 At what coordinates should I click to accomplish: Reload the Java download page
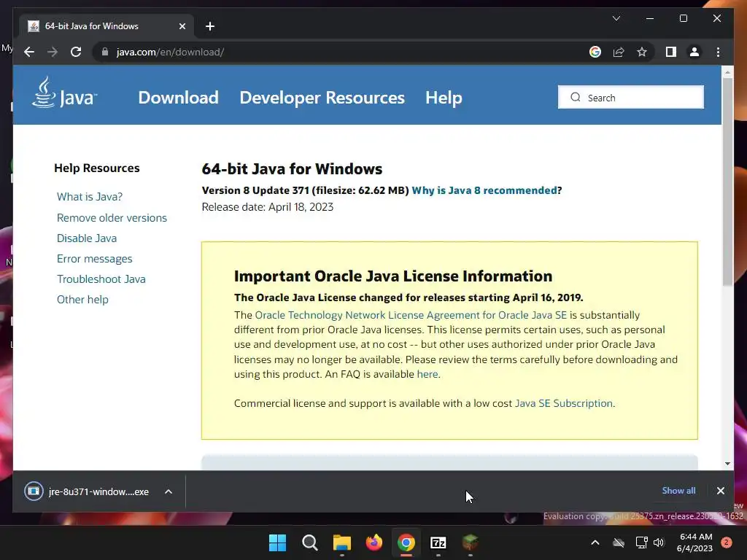[x=76, y=52]
